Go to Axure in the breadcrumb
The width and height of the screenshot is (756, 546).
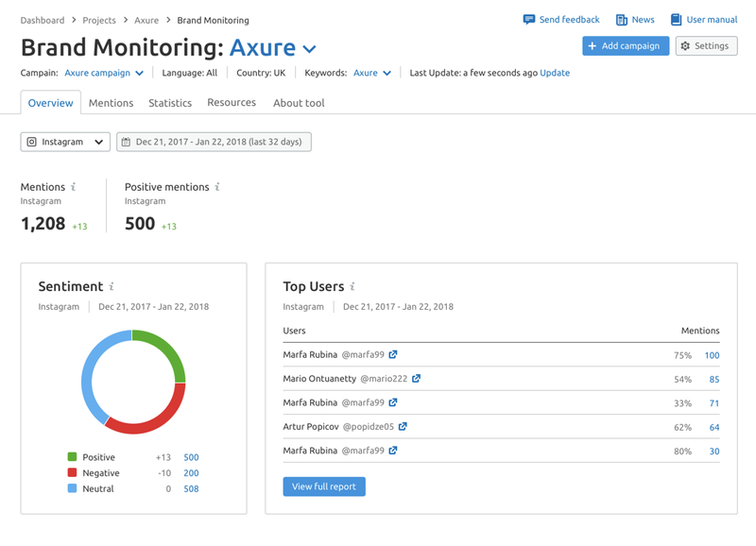[146, 20]
